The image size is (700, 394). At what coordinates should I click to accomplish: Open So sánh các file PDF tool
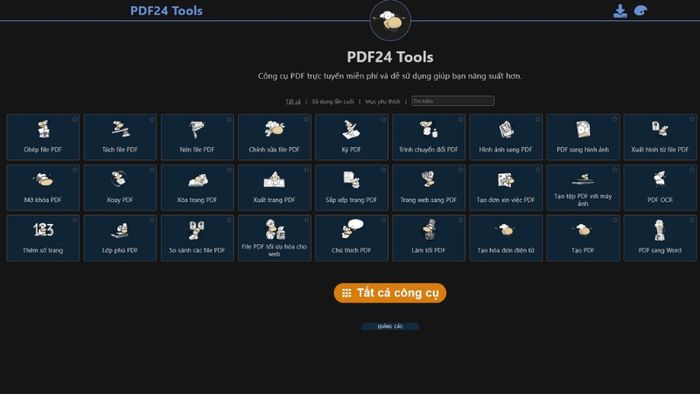pos(197,238)
